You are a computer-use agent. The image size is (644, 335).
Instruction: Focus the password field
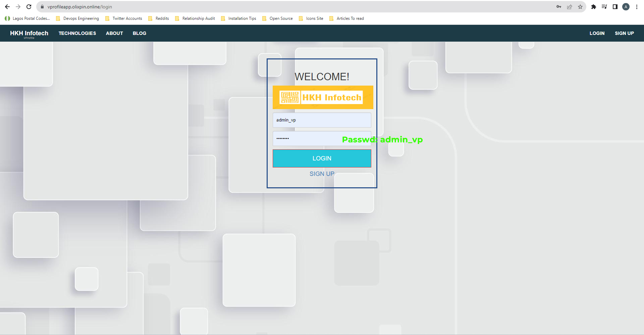point(322,138)
